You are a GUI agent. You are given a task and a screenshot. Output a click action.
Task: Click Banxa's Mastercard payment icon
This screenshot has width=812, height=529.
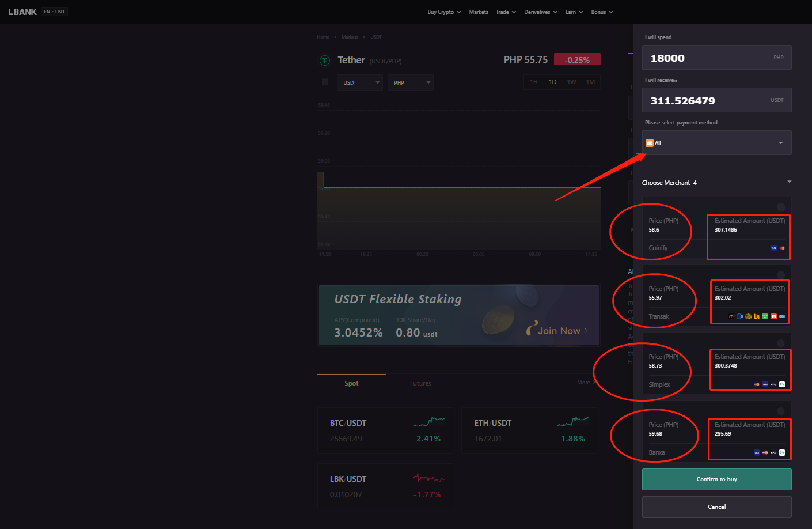pos(765,452)
